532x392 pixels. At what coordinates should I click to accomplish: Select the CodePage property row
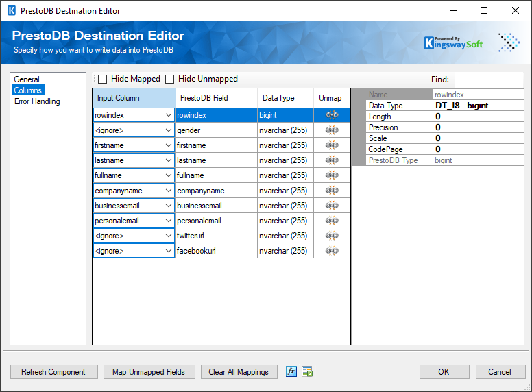[x=445, y=149]
